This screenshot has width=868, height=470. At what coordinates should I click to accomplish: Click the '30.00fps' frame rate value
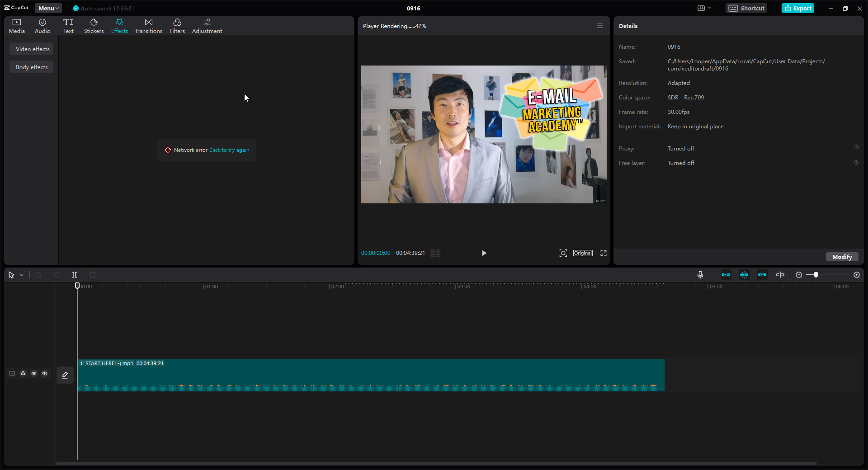pyautogui.click(x=679, y=112)
